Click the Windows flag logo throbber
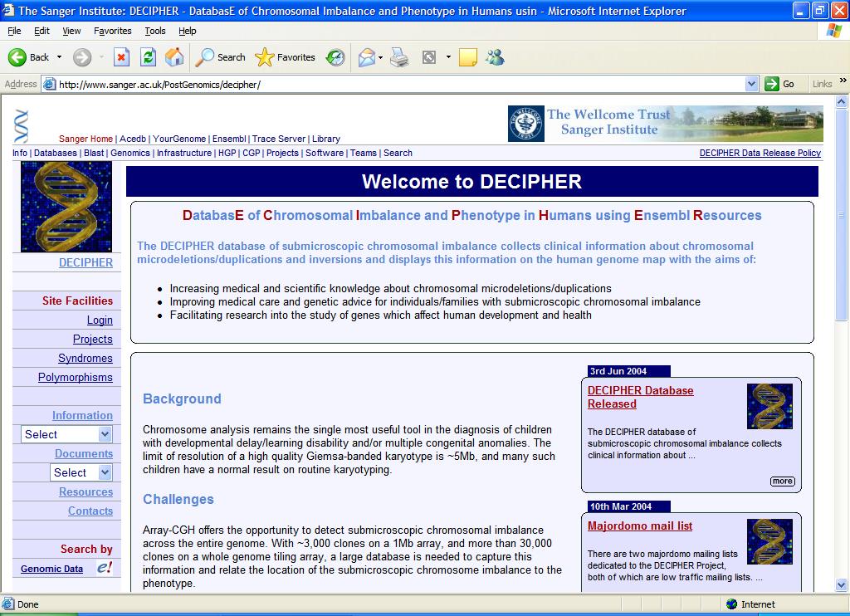 click(833, 31)
